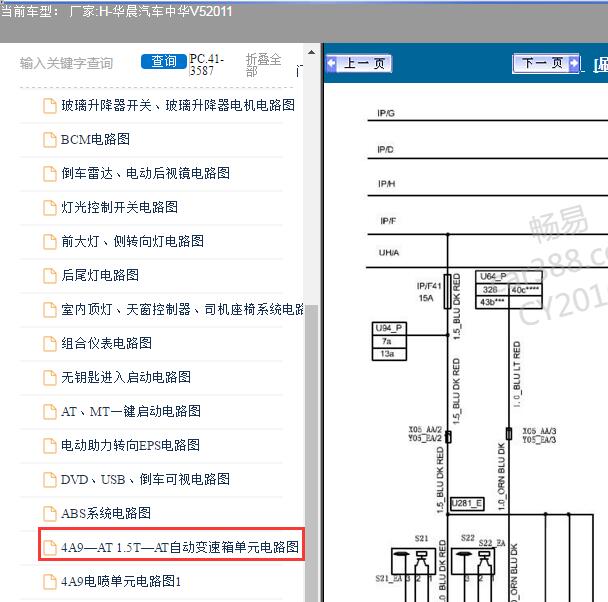Click the S21 component symbol
Viewport: 608px width, 602px height.
click(413, 561)
